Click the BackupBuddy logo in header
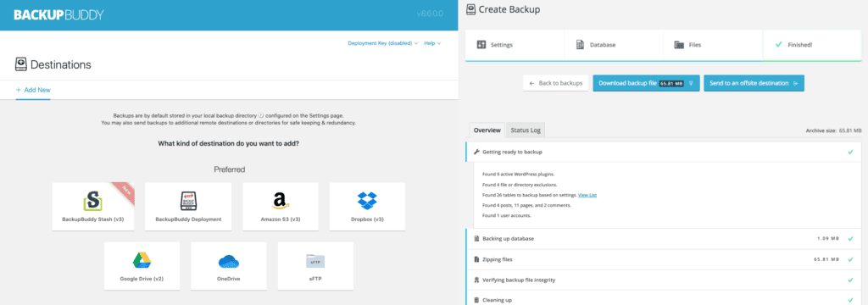The image size is (868, 305). tap(58, 15)
